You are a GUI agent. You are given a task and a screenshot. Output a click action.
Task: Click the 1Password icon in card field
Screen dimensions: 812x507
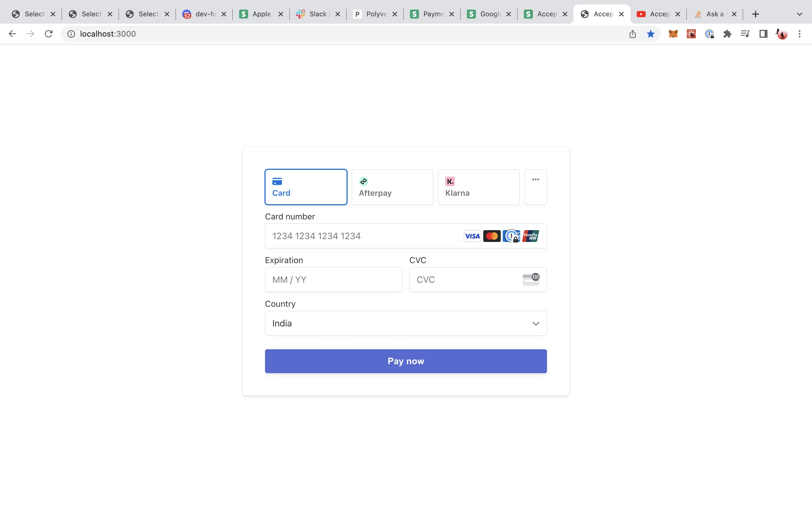(511, 236)
